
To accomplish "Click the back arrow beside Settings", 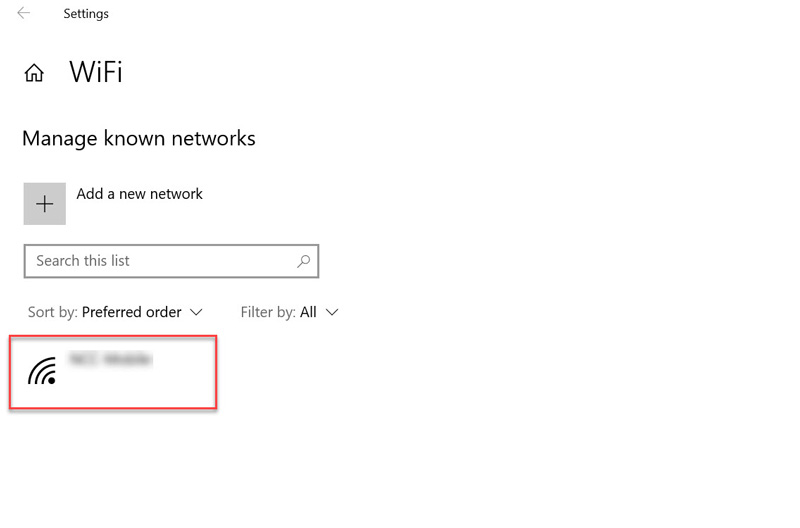I will (x=24, y=13).
